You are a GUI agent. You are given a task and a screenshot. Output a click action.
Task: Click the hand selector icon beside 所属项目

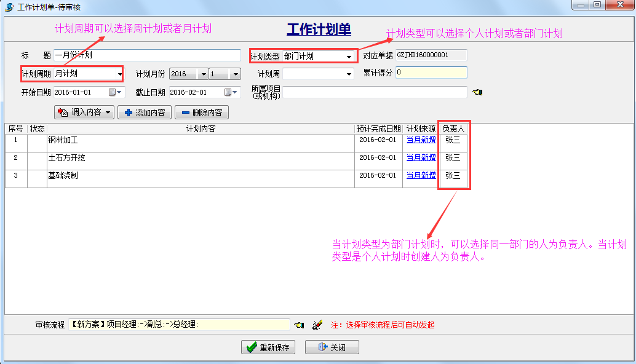(477, 92)
